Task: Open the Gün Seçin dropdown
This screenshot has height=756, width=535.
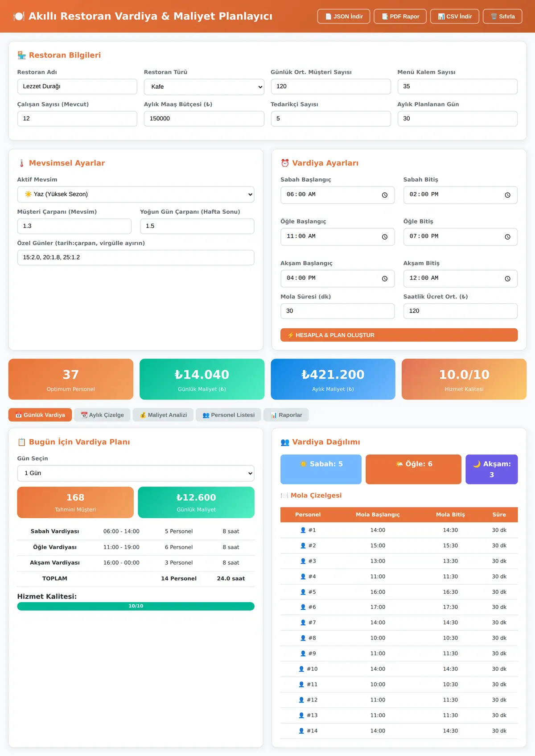Action: pyautogui.click(x=136, y=473)
